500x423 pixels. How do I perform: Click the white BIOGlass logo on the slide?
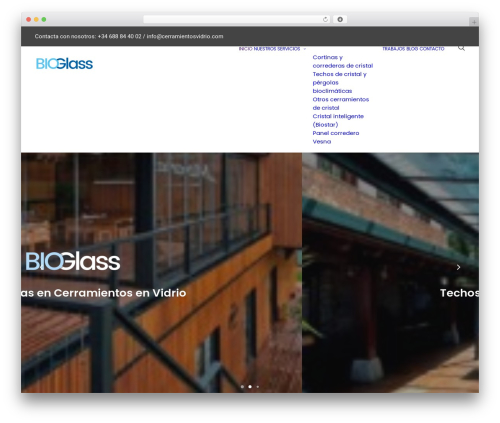[73, 261]
